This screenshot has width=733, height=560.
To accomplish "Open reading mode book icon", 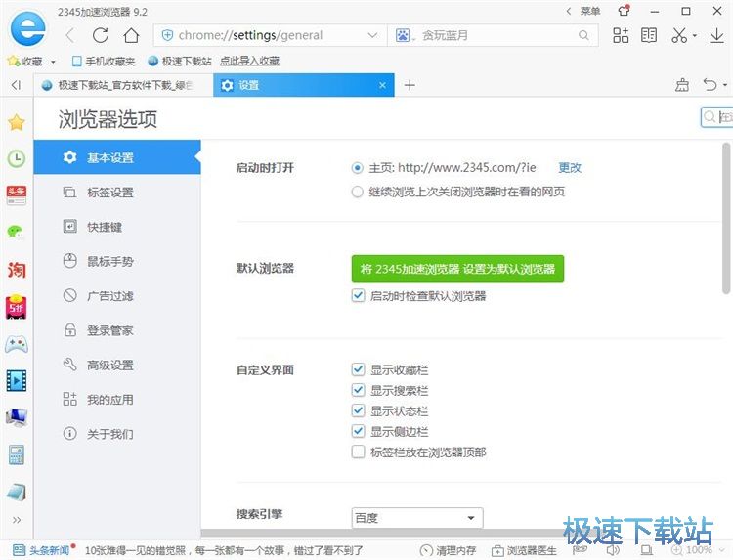I will (x=649, y=35).
